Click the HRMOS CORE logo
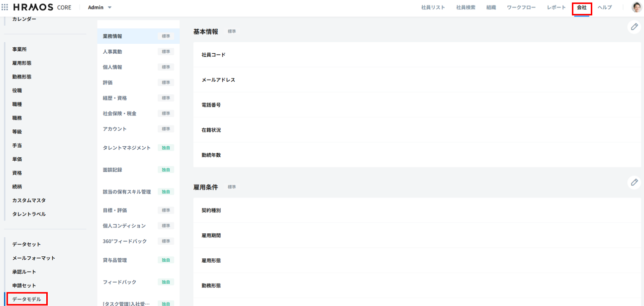The image size is (644, 306). [x=42, y=7]
